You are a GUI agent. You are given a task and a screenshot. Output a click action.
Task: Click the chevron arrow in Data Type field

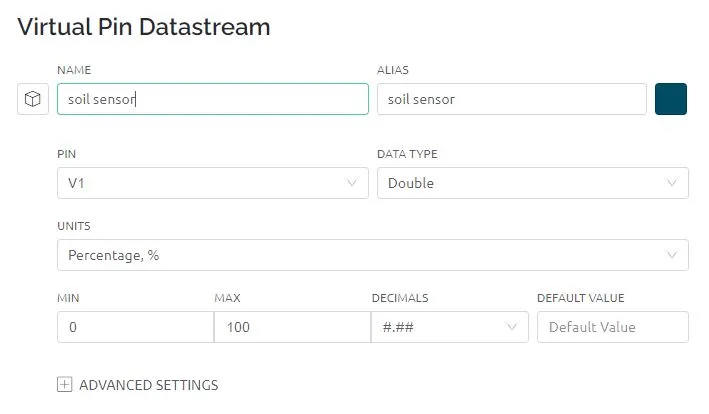pos(671,183)
